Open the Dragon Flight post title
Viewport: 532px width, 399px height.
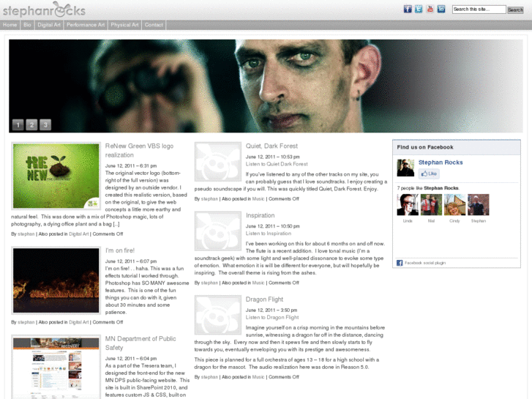(x=264, y=299)
